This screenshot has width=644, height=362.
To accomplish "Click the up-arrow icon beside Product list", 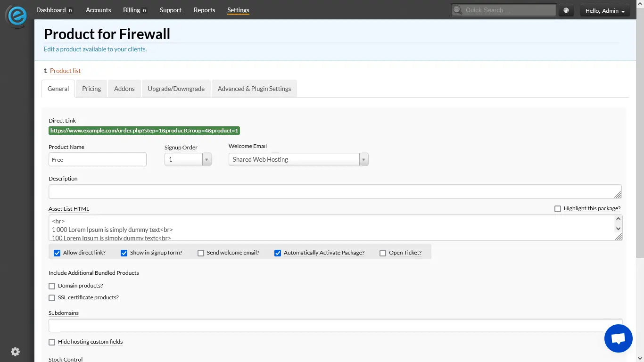I will tap(46, 71).
